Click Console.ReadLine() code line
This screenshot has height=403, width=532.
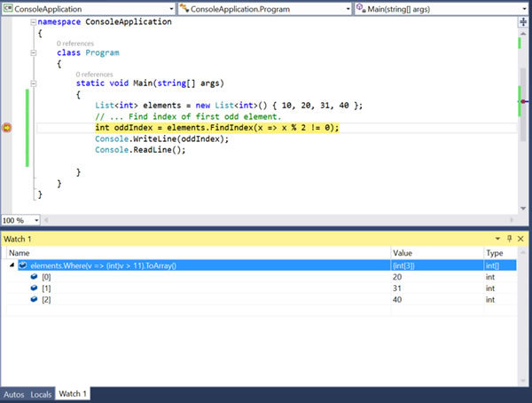(x=140, y=150)
